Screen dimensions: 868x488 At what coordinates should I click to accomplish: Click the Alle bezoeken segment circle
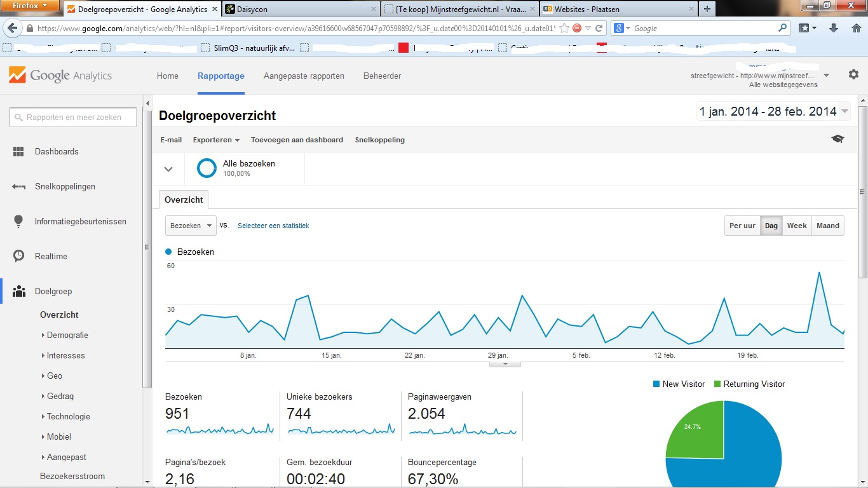207,168
